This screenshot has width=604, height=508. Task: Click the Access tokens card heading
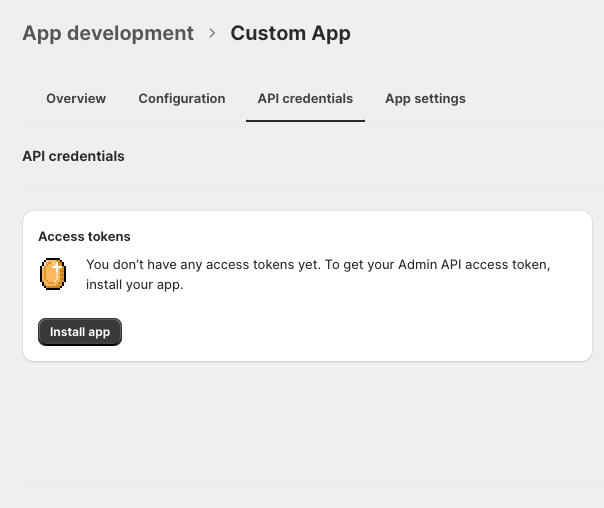[x=84, y=236]
